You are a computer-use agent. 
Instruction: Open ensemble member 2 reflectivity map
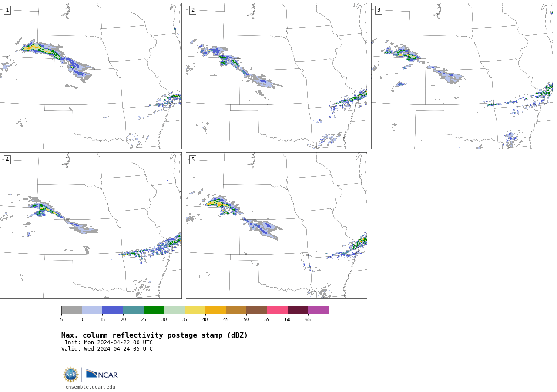[276, 76]
